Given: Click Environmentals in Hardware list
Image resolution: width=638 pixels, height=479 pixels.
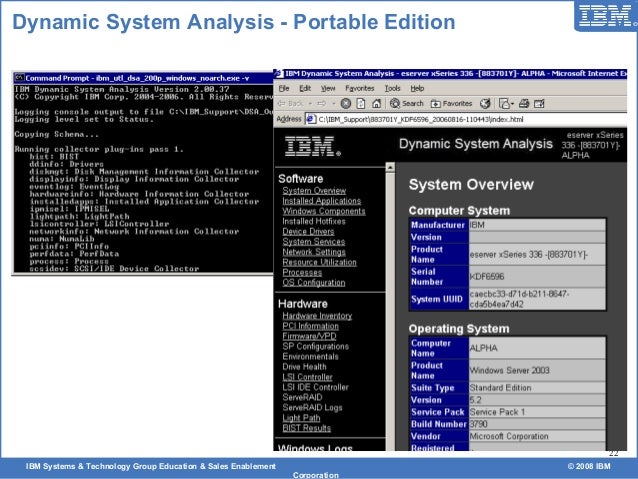Looking at the screenshot, I should [x=310, y=357].
